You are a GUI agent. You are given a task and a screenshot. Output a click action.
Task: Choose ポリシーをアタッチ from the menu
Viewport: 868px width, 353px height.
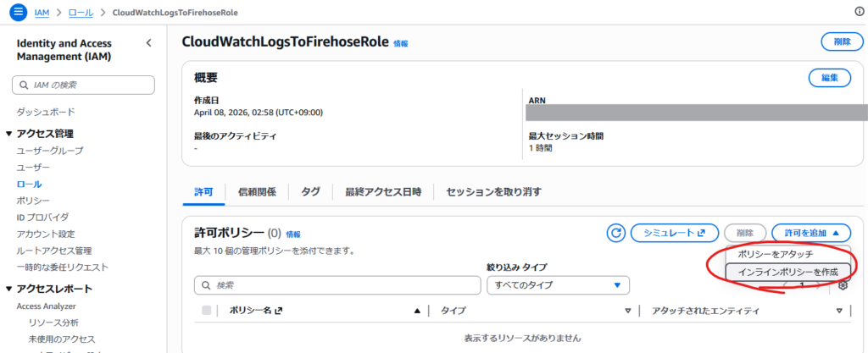coord(776,254)
